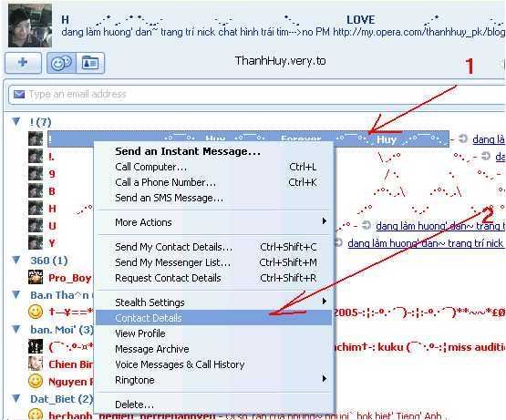
Task: Click avatar beside contact 'H' in list
Action: (x=36, y=209)
